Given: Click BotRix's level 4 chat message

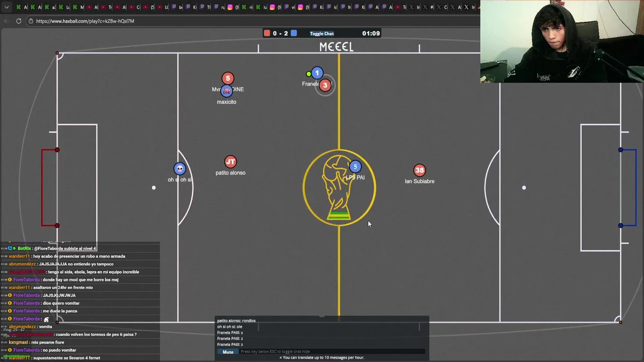Looking at the screenshot, I should click(x=56, y=248).
